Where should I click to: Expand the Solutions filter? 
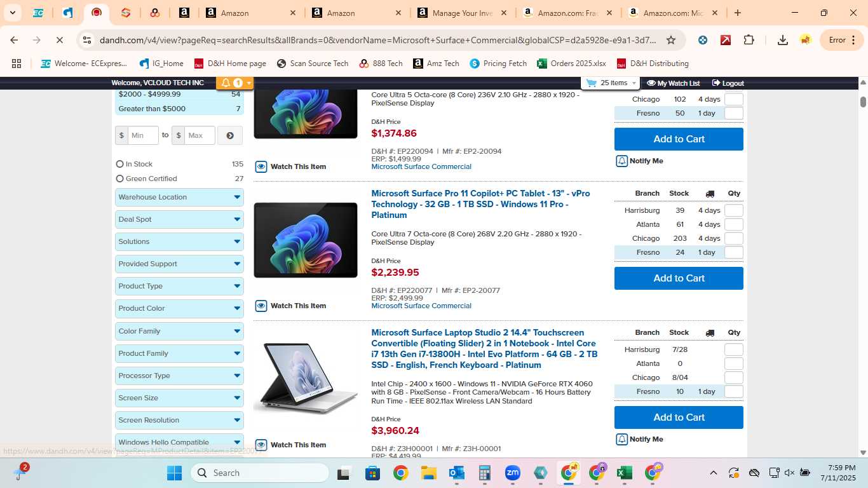pyautogui.click(x=179, y=241)
